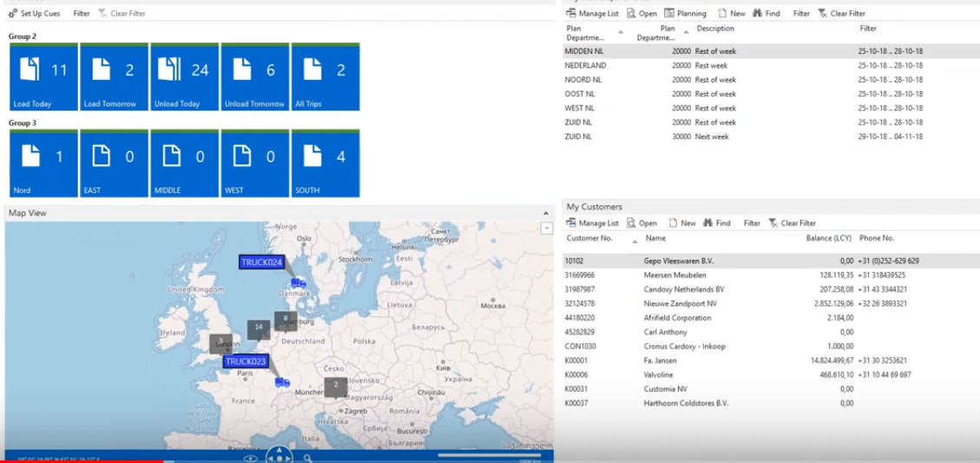
Task: Click the TRUCK024 truck icon on map
Action: pos(299,284)
